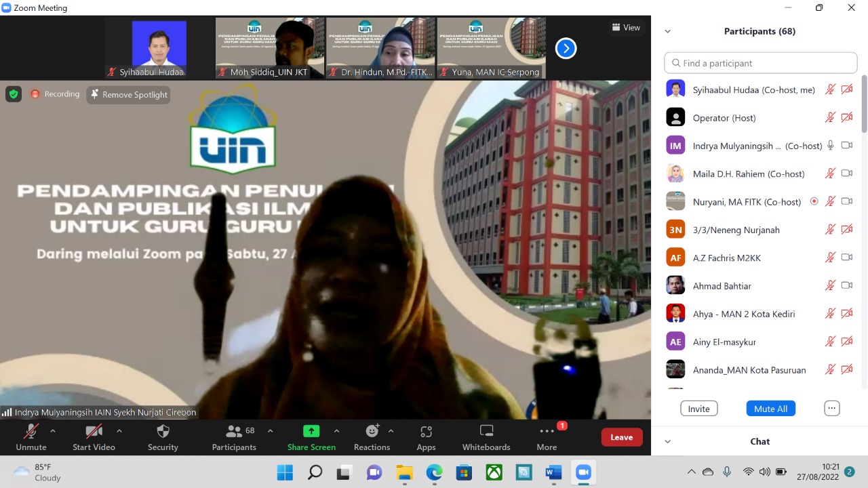Open the View menu at top right
The image size is (868, 488).
click(x=626, y=27)
